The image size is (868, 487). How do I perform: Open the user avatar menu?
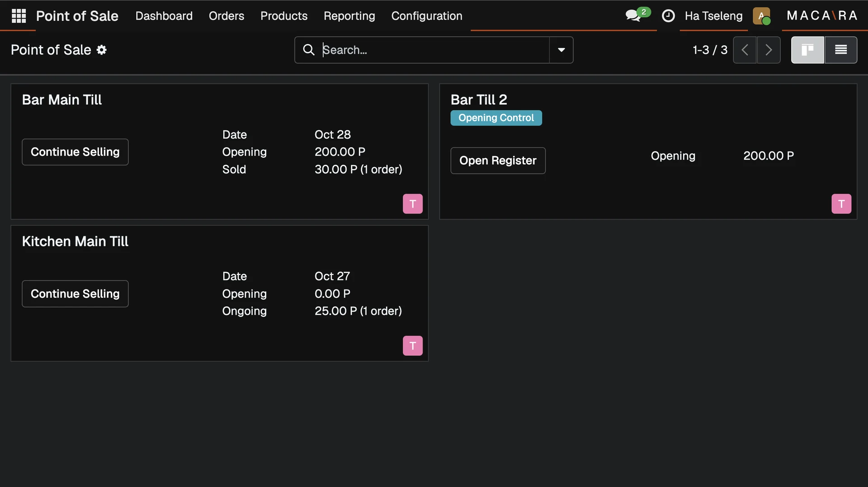coord(762,16)
